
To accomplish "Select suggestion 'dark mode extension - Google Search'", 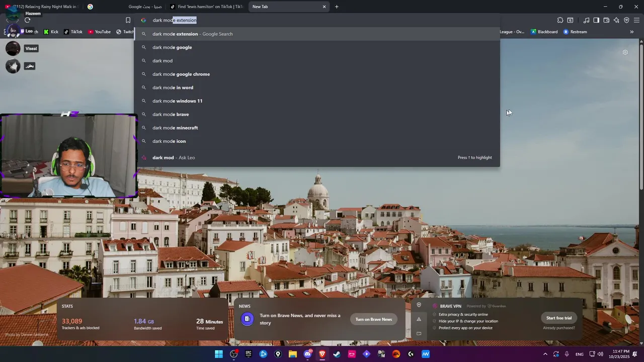I will [317, 34].
